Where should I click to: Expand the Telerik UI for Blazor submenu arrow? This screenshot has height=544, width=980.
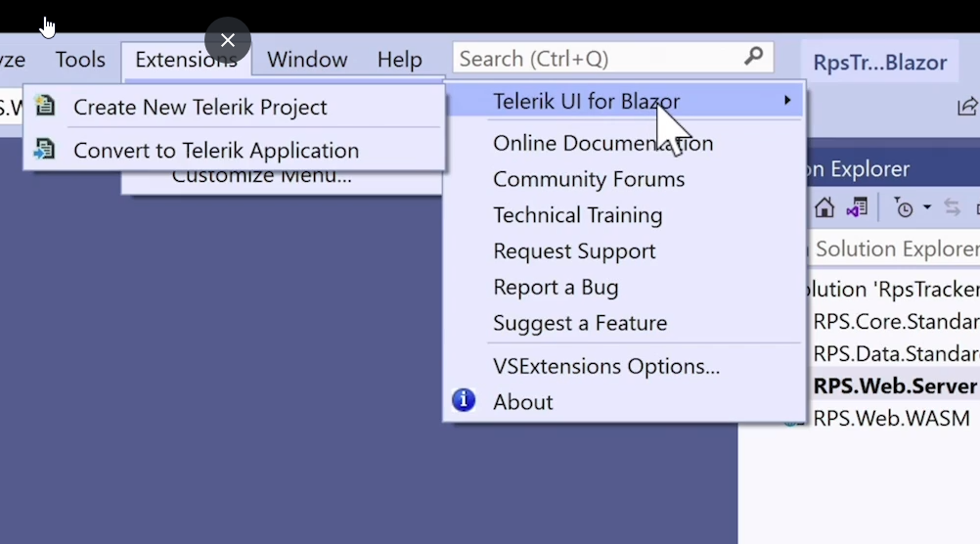click(787, 100)
